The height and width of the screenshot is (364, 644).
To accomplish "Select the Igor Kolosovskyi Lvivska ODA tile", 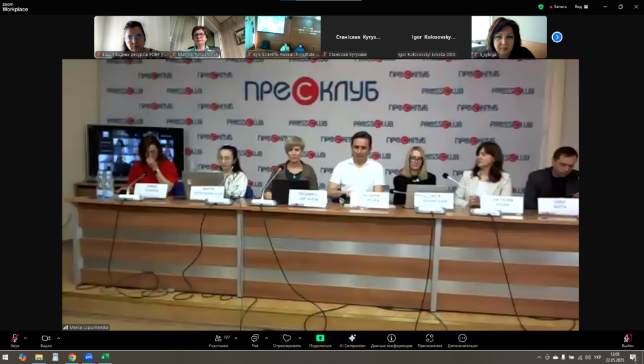I will (x=434, y=37).
